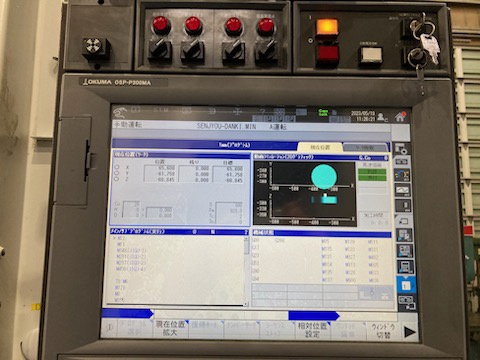Screen dimensions: 480x360
Task: Push the red square button under the orange light
Action: tap(328, 53)
